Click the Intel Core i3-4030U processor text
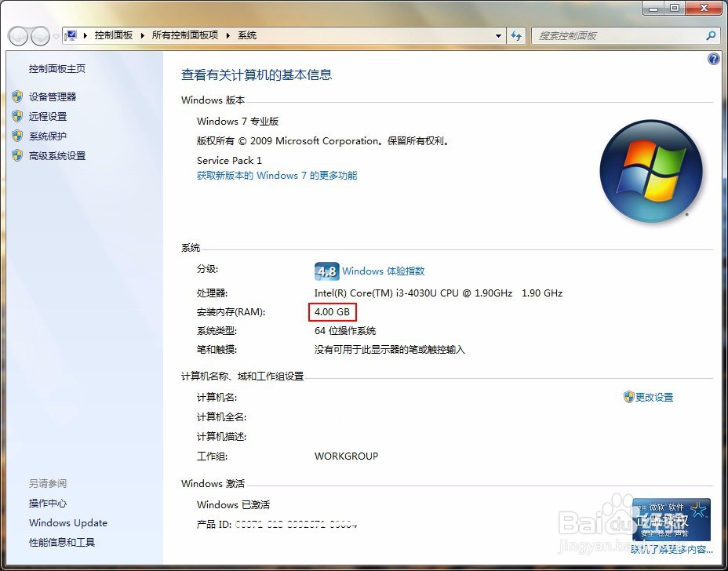 pos(439,293)
